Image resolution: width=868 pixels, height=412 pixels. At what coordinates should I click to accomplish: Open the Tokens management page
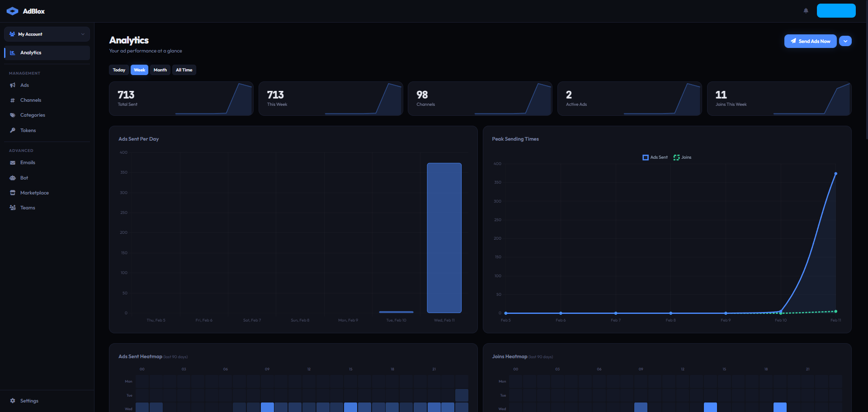click(x=28, y=130)
